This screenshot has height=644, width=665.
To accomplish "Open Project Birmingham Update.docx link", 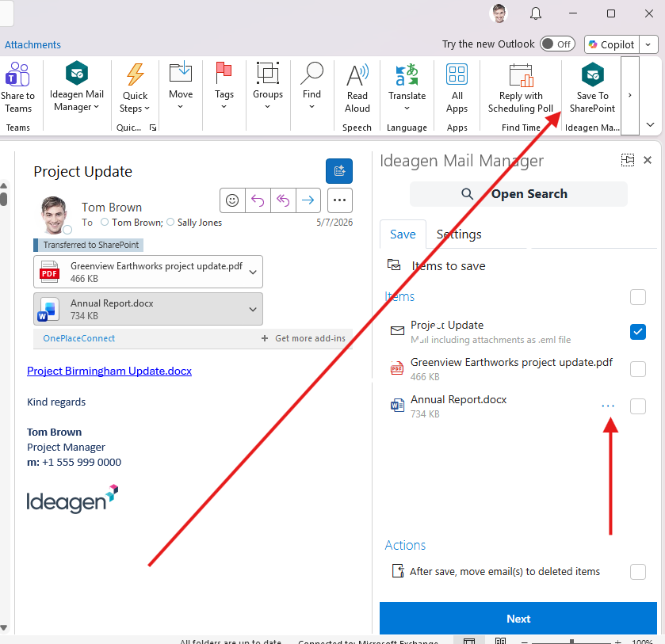I will tap(109, 371).
